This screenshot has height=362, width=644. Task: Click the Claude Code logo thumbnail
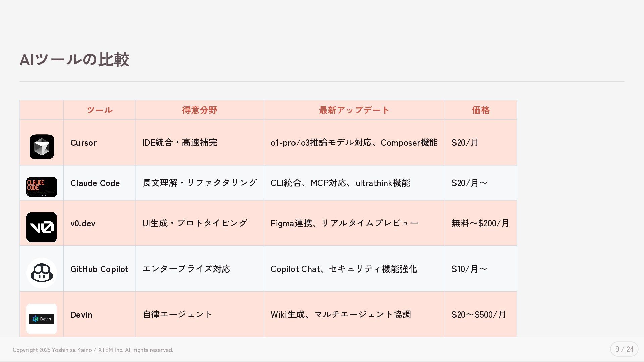click(x=42, y=187)
